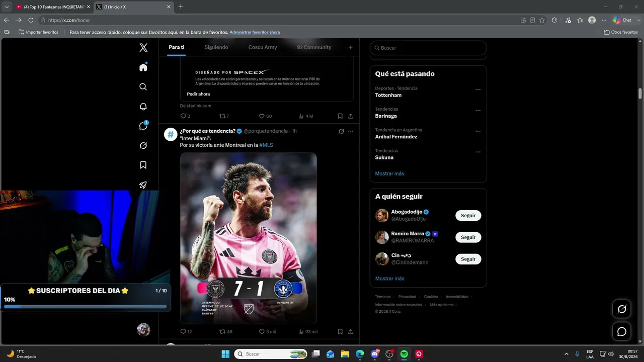
Task: Open more options for Aníbal Fernández trend
Action: point(478,131)
